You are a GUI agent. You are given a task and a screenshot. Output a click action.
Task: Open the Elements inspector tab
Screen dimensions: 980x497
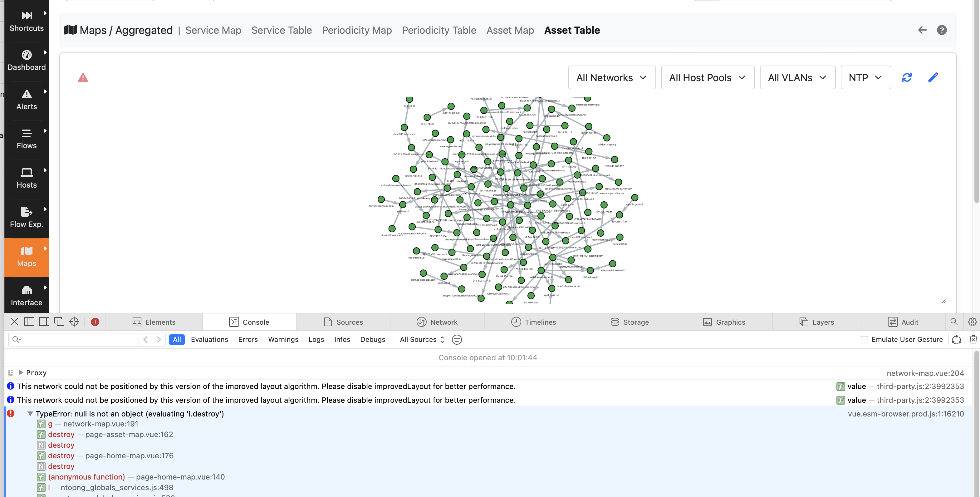154,322
